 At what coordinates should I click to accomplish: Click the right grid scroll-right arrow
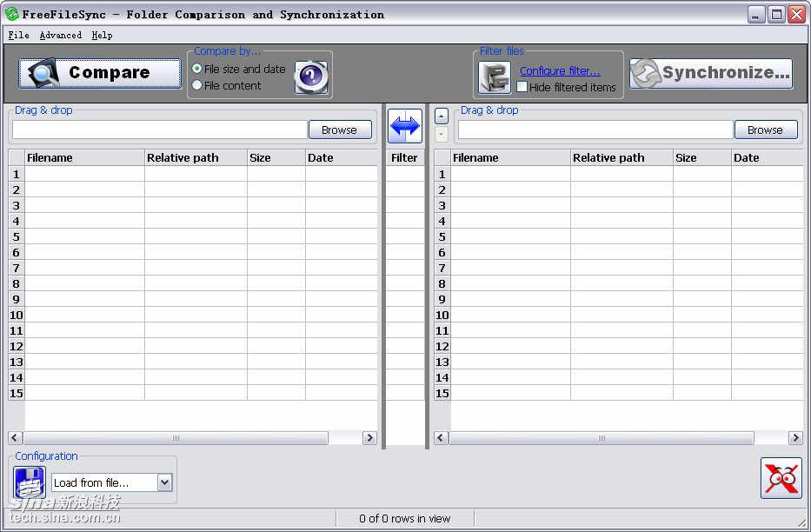795,438
